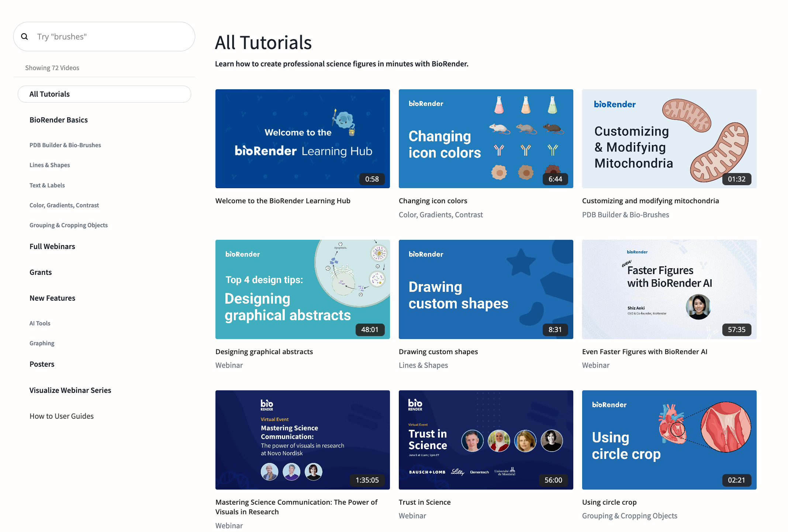This screenshot has height=532, width=788.
Task: Open the Graphing subcategory
Action: pyautogui.click(x=42, y=343)
